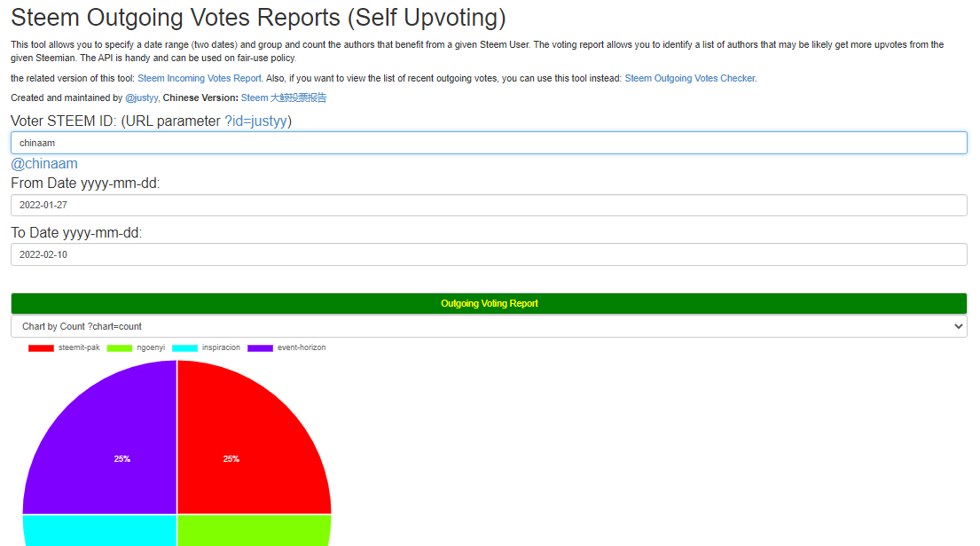The height and width of the screenshot is (546, 980).
Task: Open the Steem Incoming Votes Report link
Action: tap(200, 78)
